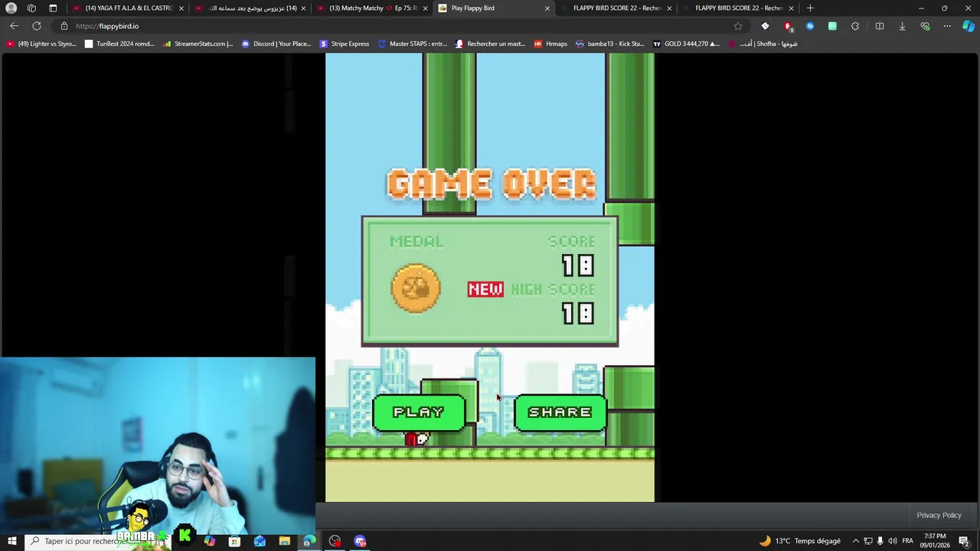The image size is (980, 551).
Task: Click the Edge browser taskbar icon
Action: point(309,541)
